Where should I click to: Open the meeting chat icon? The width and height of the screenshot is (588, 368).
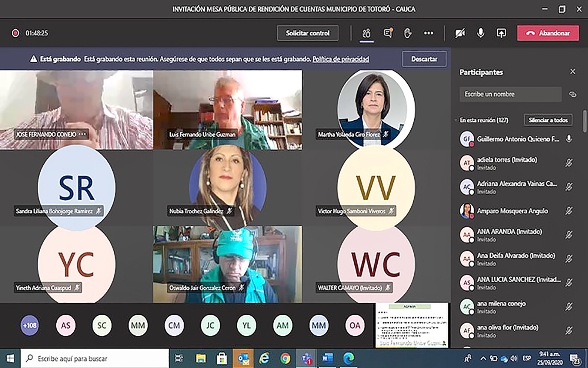click(x=388, y=33)
